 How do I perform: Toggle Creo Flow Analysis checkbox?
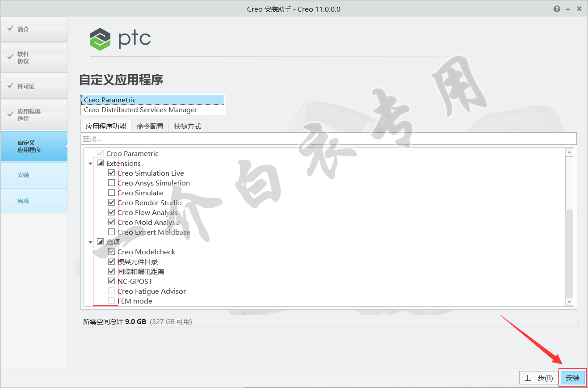coord(111,212)
